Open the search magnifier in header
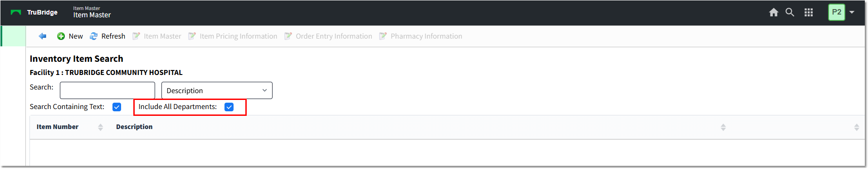The height and width of the screenshot is (169, 868). [x=790, y=12]
